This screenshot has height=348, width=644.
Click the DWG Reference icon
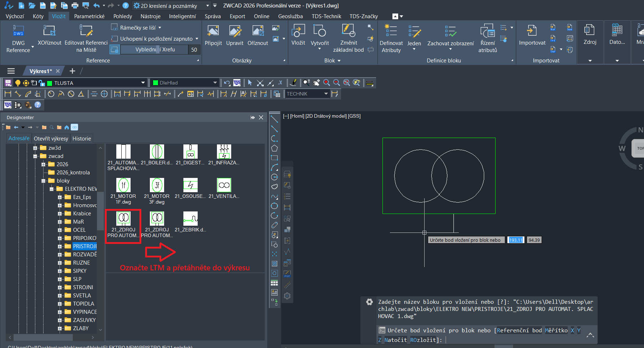(x=18, y=31)
